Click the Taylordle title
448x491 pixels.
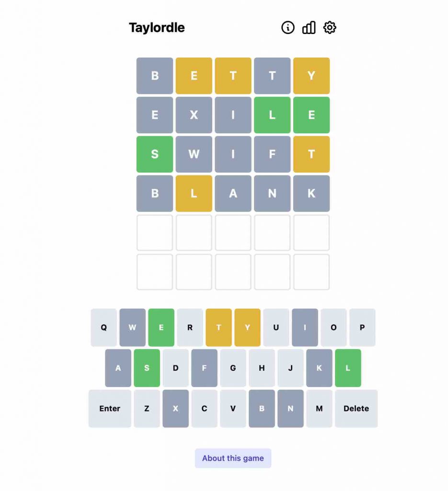(x=157, y=28)
